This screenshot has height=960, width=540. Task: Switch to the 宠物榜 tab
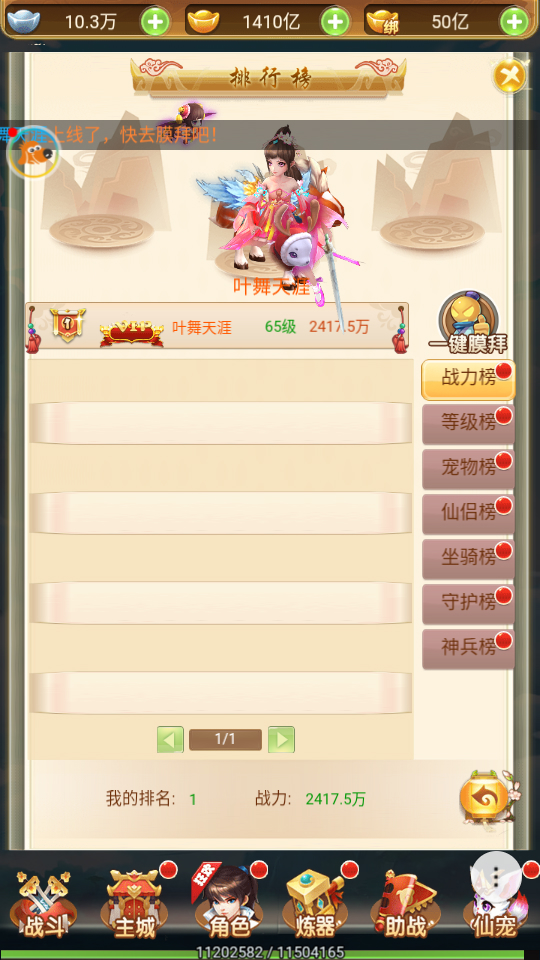tap(468, 469)
